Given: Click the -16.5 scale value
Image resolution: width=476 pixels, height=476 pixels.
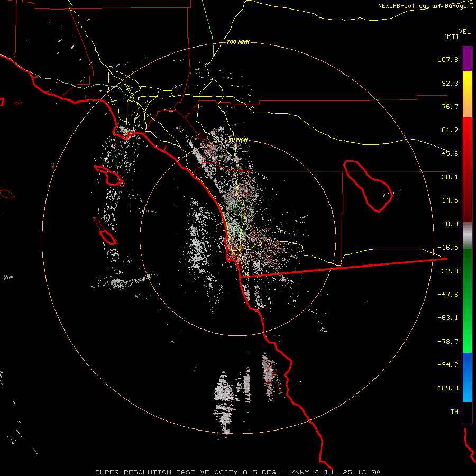Looking at the screenshot, I should [x=448, y=248].
